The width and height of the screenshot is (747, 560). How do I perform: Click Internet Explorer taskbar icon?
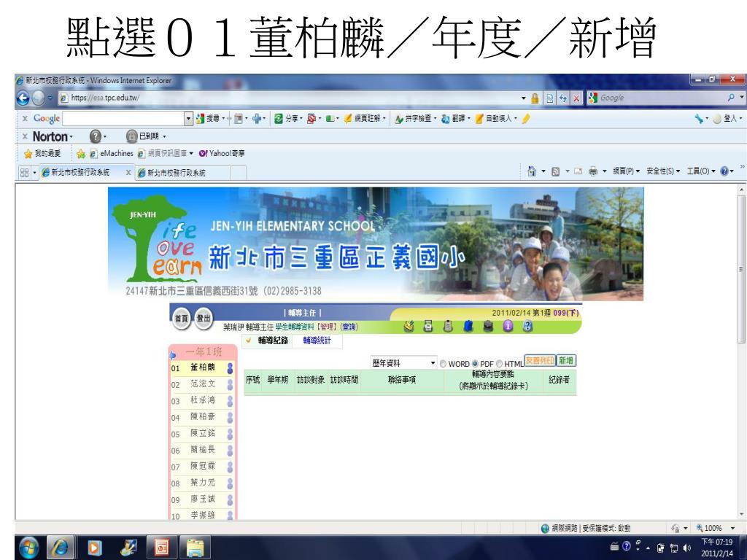60,547
